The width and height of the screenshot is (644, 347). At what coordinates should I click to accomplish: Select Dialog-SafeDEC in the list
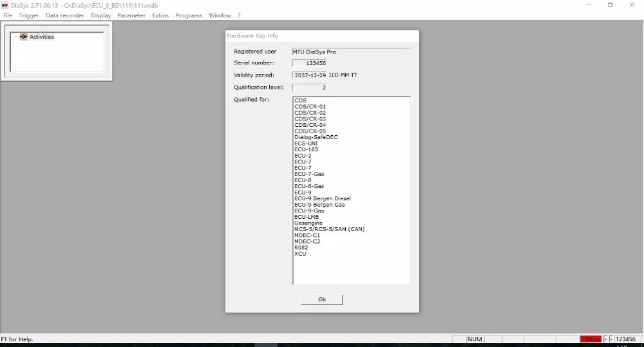coord(316,137)
